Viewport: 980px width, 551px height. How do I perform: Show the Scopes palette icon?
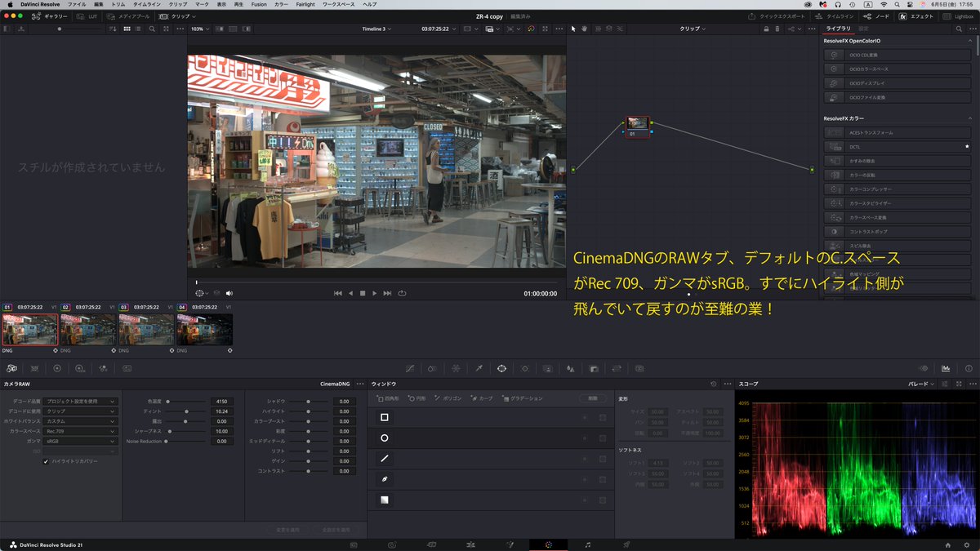click(946, 368)
